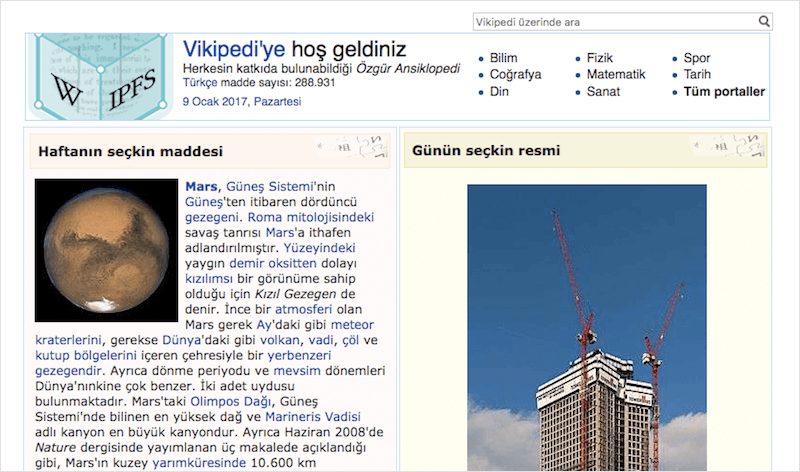Open the Sanat portal
This screenshot has width=800, height=472.
click(603, 92)
